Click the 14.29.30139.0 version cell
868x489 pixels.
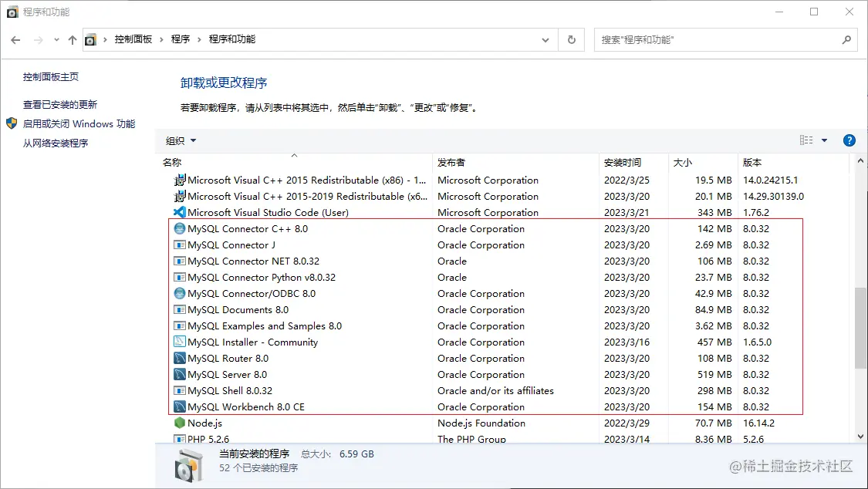click(x=773, y=197)
